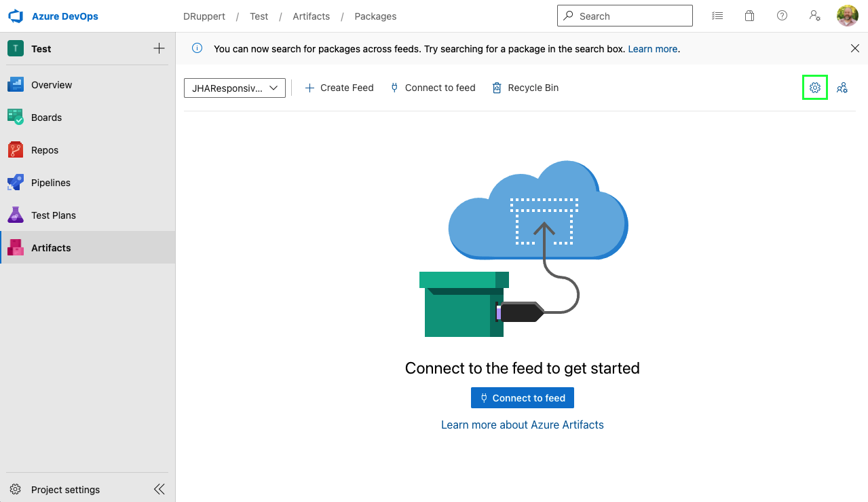
Task: Open the Pipelines section
Action: (x=51, y=183)
